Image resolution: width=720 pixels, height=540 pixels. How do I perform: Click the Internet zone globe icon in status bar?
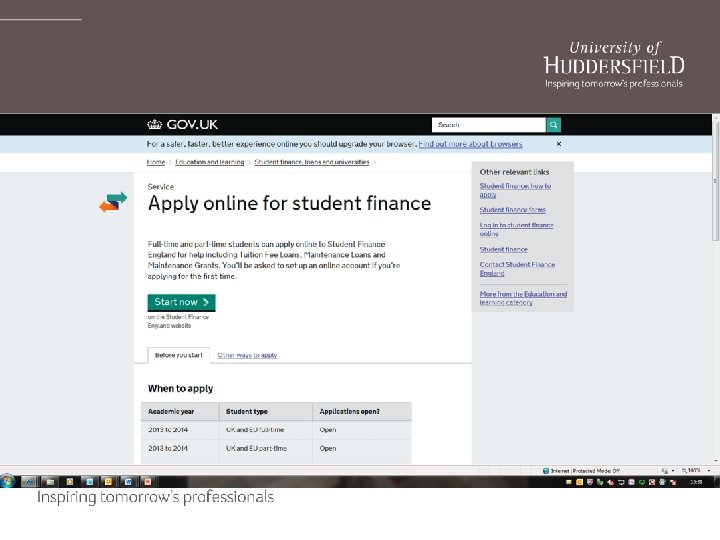(x=546, y=471)
